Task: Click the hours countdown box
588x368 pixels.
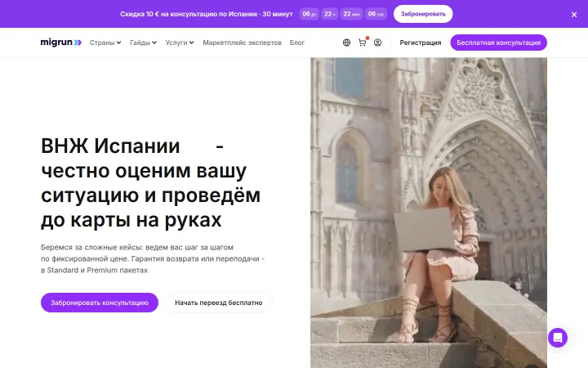Action: click(x=330, y=14)
